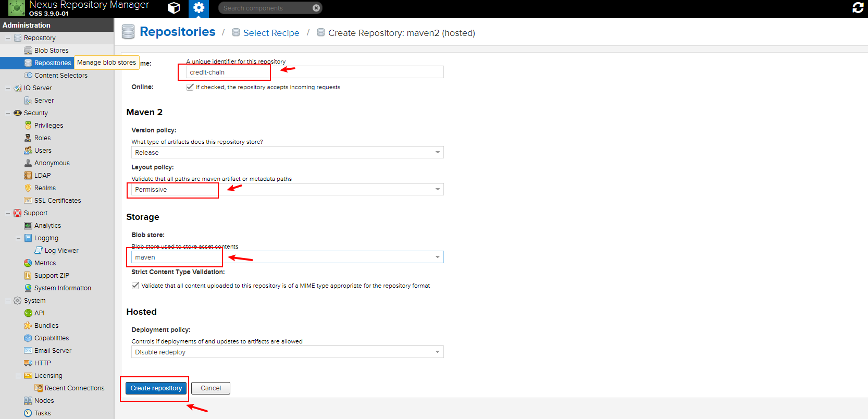Image resolution: width=868 pixels, height=419 pixels.
Task: Click the refresh icon in top bar
Action: point(858,8)
